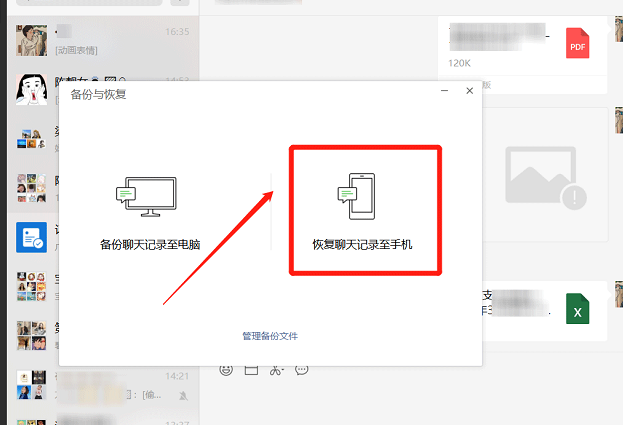Open the 管理备份文件 link

coord(270,336)
